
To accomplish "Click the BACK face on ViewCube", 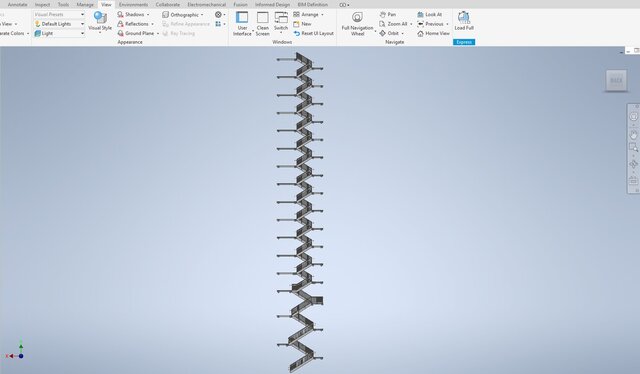I will click(x=616, y=80).
